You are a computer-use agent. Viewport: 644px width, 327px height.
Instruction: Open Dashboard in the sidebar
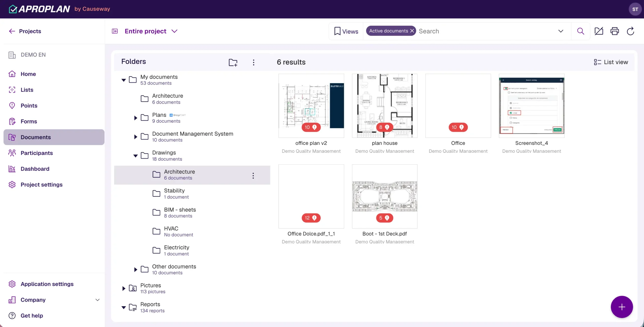(x=54, y=169)
